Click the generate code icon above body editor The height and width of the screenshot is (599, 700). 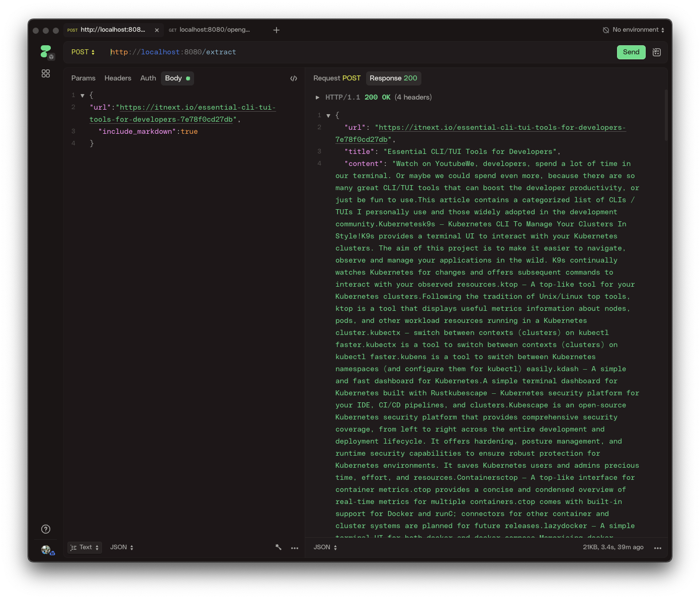point(294,78)
